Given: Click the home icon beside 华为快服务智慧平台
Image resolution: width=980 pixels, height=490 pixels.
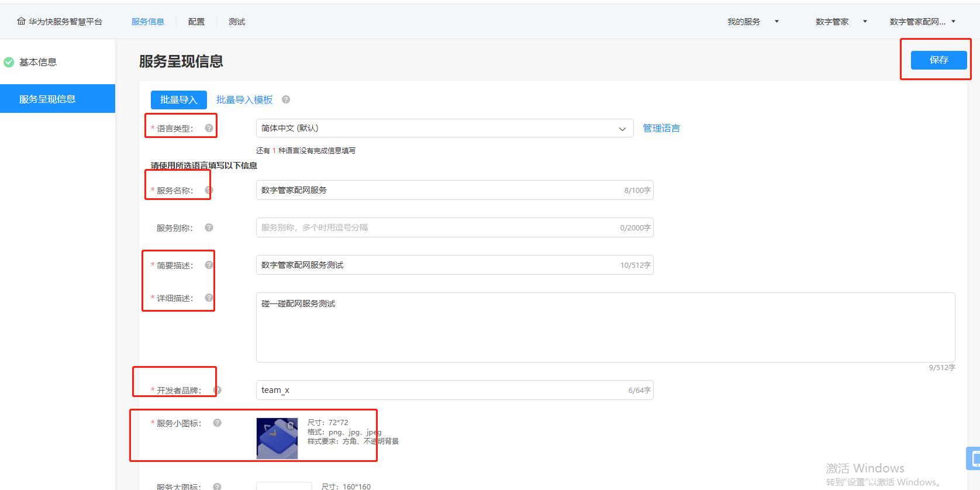Looking at the screenshot, I should (x=21, y=22).
